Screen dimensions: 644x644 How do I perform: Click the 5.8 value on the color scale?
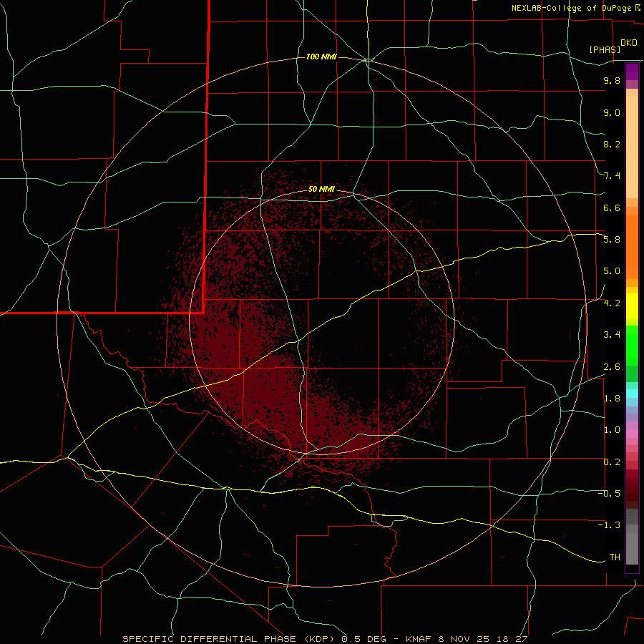pos(612,240)
